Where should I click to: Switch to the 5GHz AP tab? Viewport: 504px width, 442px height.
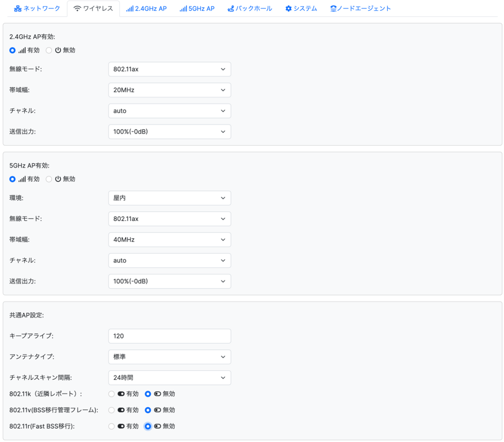tap(197, 8)
